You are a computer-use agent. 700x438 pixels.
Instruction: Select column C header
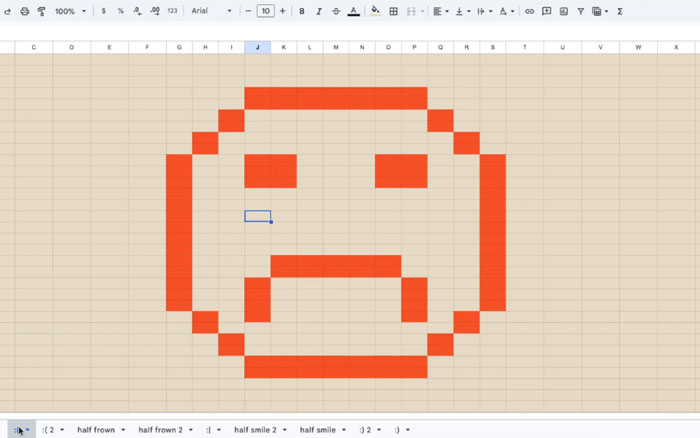pos(33,47)
